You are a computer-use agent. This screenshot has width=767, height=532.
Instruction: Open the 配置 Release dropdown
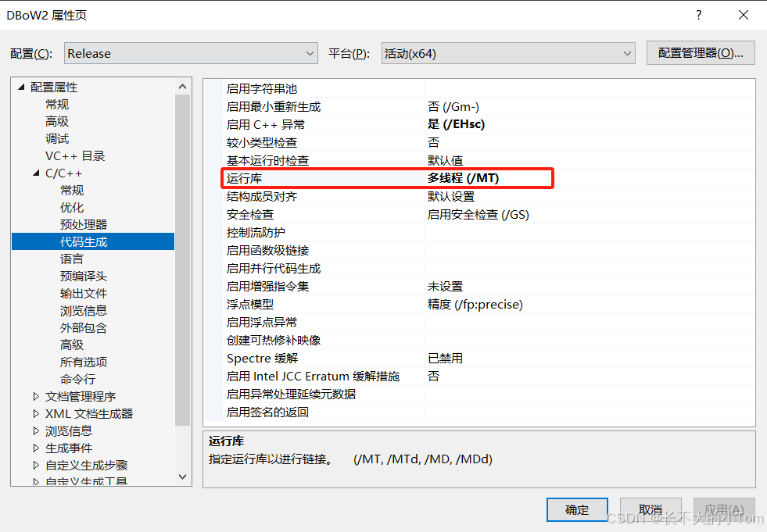pos(191,53)
